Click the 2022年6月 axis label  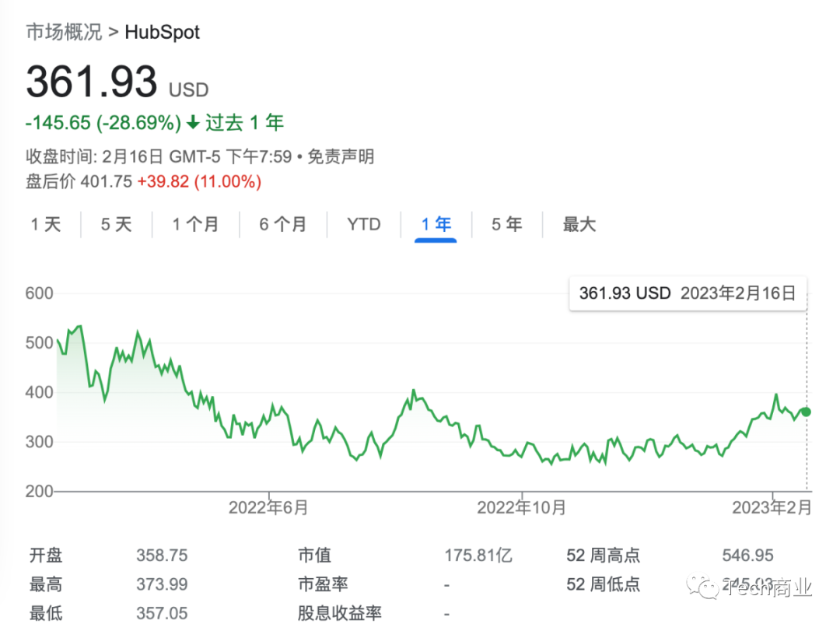(x=268, y=507)
